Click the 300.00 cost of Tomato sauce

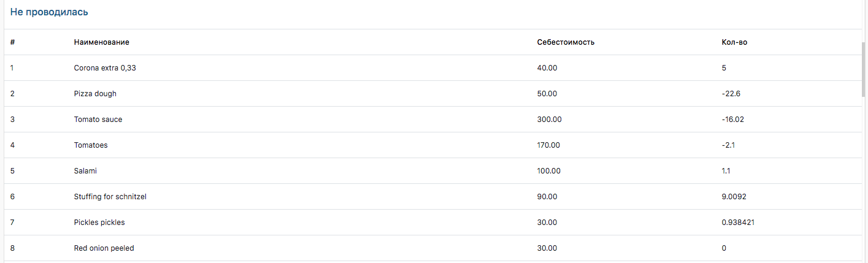[549, 120]
